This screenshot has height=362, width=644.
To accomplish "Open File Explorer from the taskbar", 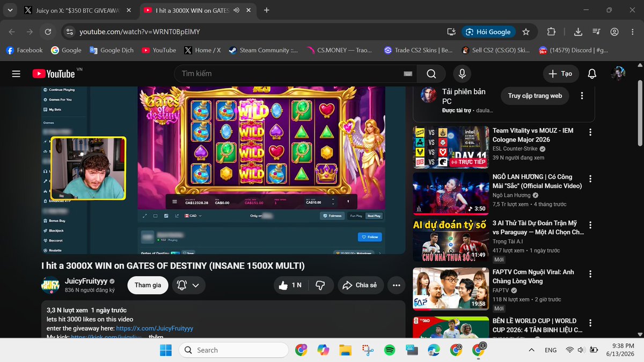I will (345, 350).
